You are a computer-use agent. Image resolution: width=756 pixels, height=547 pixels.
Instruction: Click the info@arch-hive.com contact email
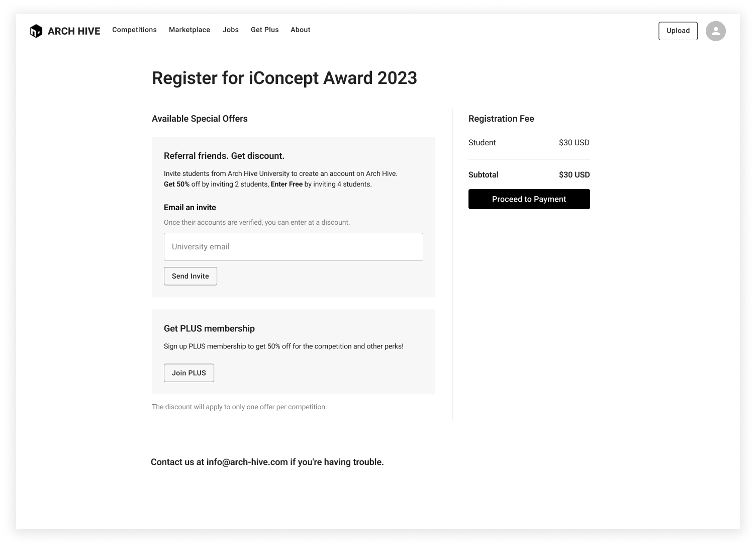point(247,462)
